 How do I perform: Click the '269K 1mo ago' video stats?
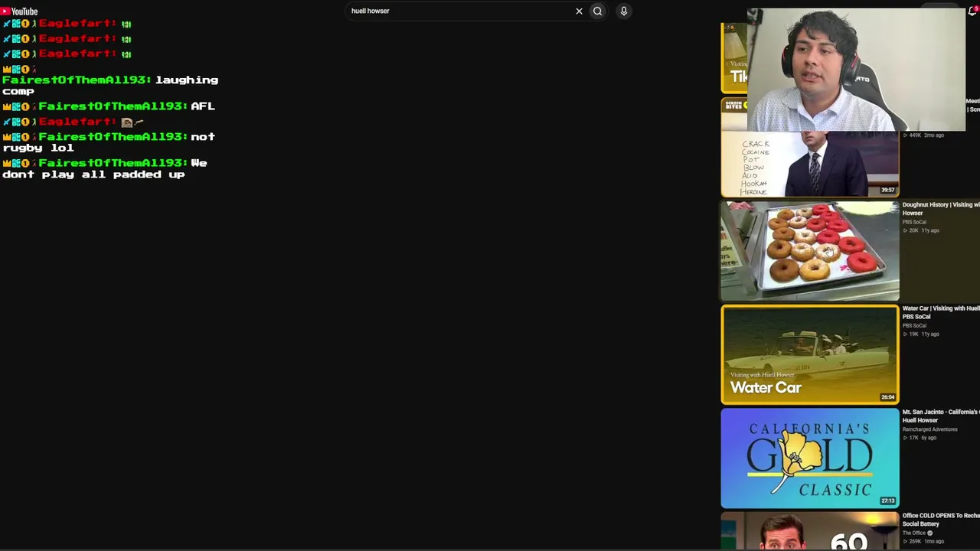923,542
